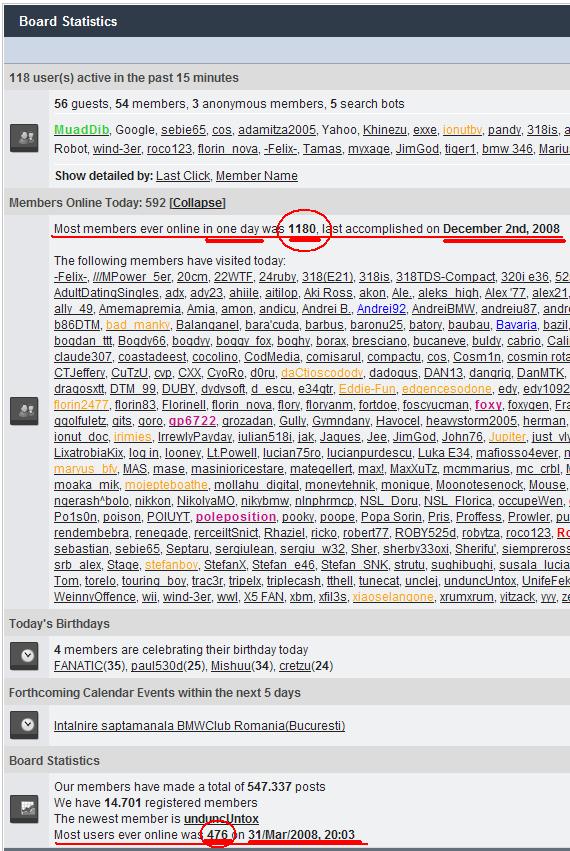
Task: Open cretzu's birthday profile link
Action: pyautogui.click(x=296, y=666)
